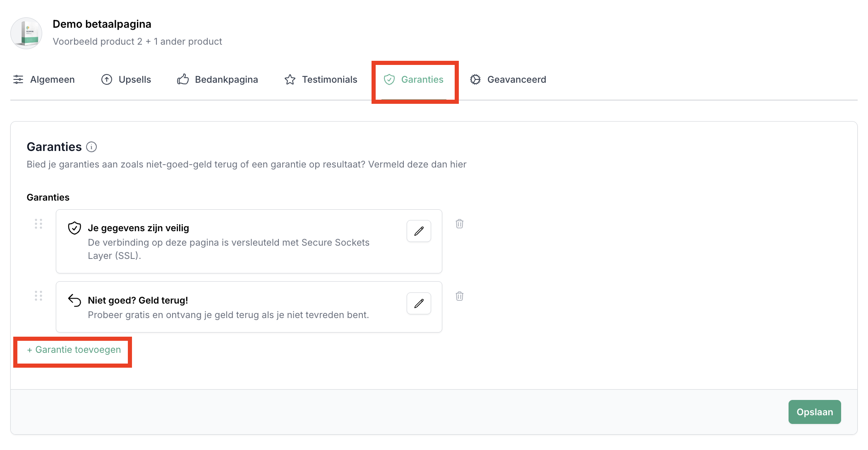Click drag handle of the second guarantee
This screenshot has width=868, height=450.
pos(38,296)
